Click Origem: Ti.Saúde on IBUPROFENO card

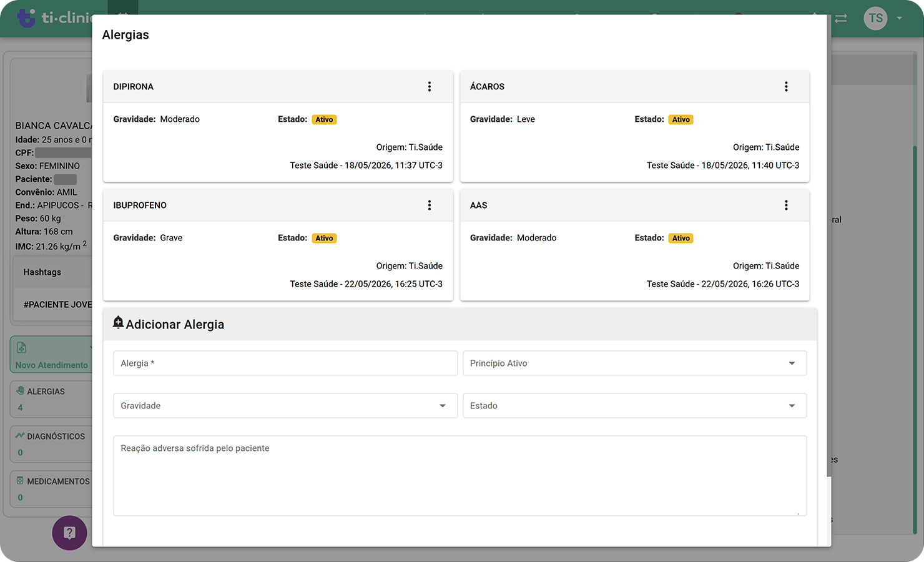409,266
